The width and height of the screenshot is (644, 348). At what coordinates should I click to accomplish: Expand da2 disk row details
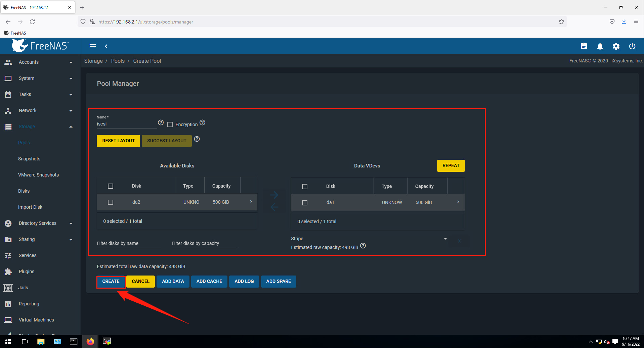click(x=251, y=201)
